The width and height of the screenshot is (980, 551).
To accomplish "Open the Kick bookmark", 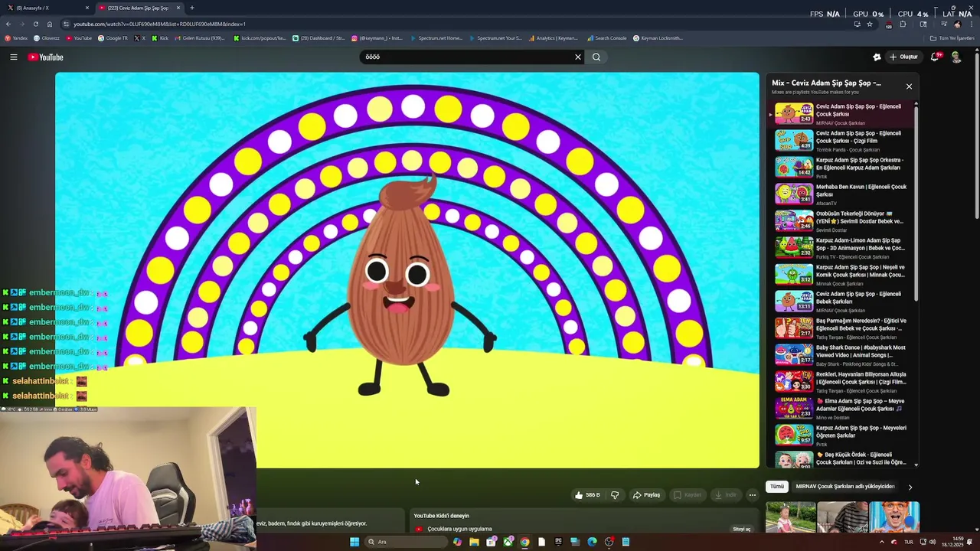I will tap(160, 38).
